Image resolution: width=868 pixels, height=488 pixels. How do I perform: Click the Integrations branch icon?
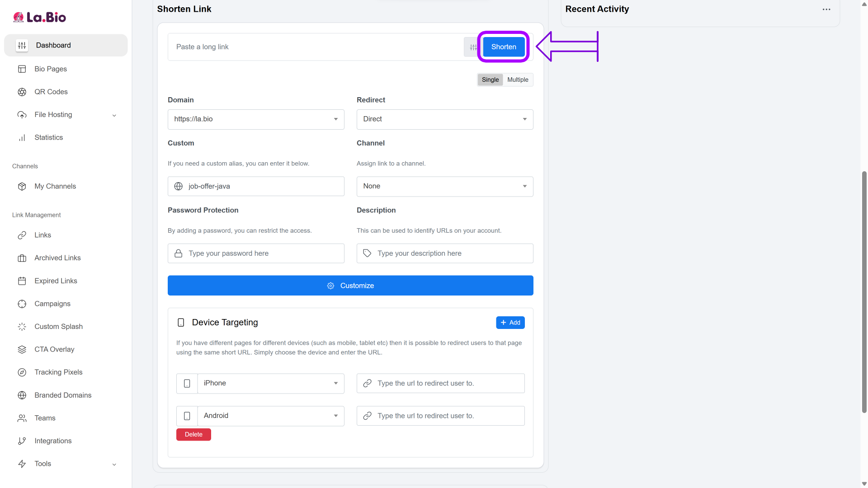pos(22,441)
